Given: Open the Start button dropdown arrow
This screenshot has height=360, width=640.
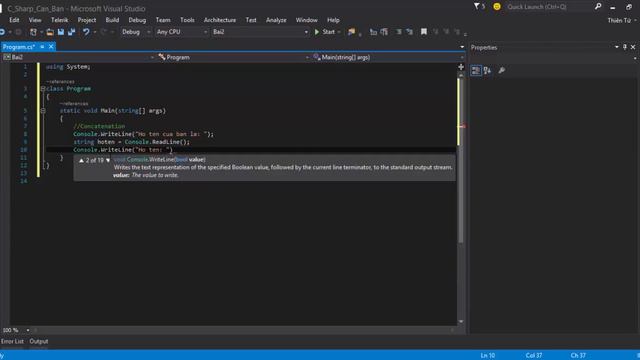Looking at the screenshot, I should [x=339, y=32].
